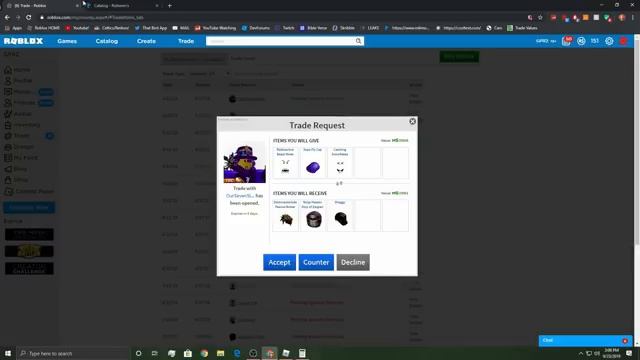Open the Create page
Image resolution: width=640 pixels, height=360 pixels.
coord(146,41)
